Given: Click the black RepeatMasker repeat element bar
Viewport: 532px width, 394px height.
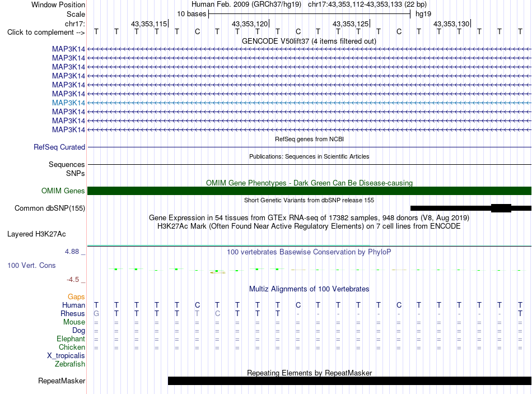Looking at the screenshot, I should [x=349, y=381].
